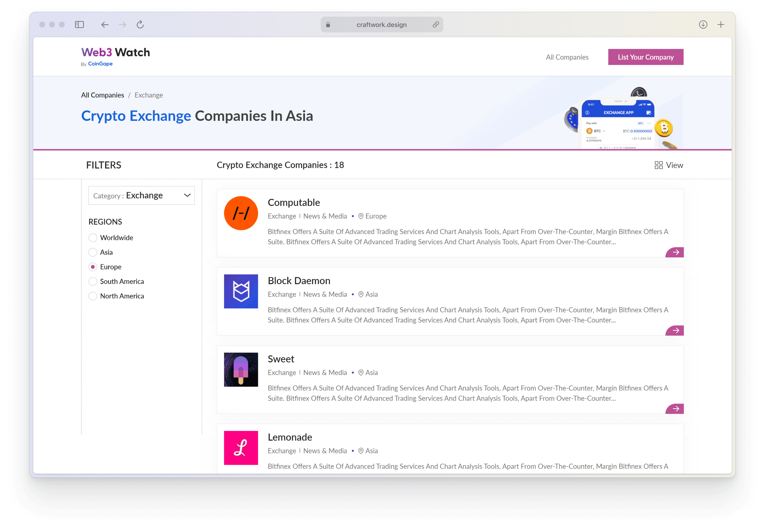Open the All Companies nav item
765x532 pixels.
(567, 57)
